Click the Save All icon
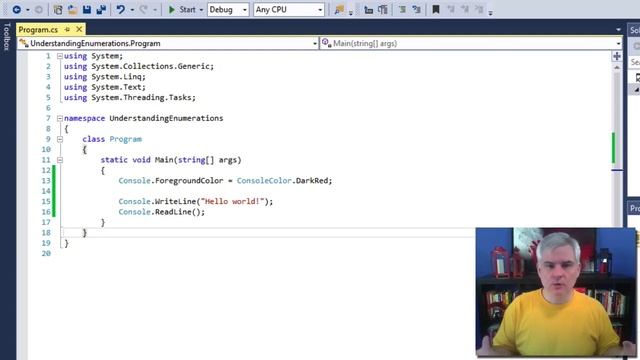The height and width of the screenshot is (360, 640). coord(101,9)
